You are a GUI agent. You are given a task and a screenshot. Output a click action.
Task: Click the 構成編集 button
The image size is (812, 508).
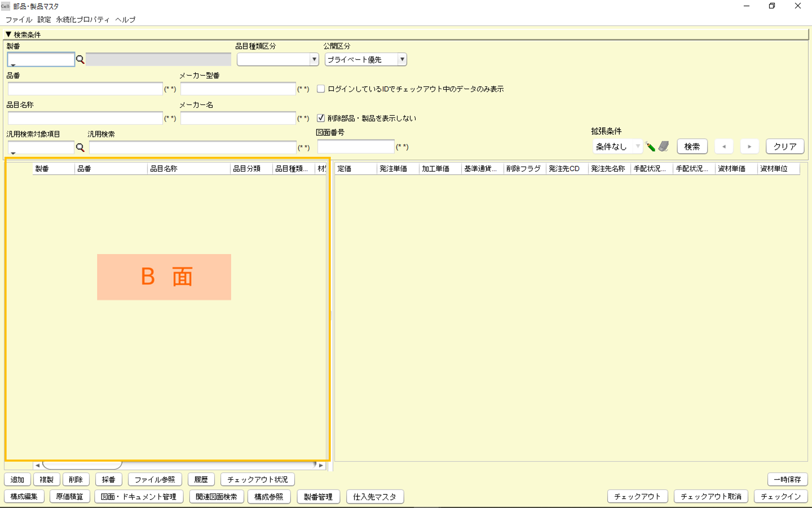[x=24, y=497]
